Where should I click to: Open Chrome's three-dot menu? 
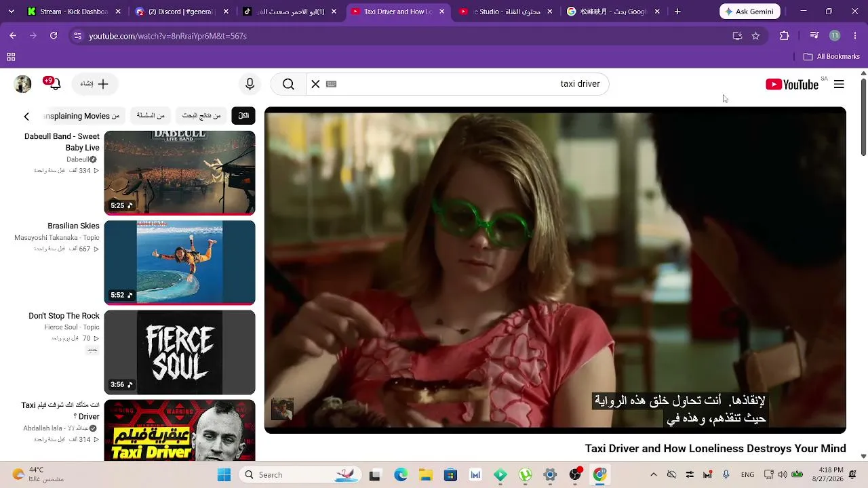tap(856, 36)
